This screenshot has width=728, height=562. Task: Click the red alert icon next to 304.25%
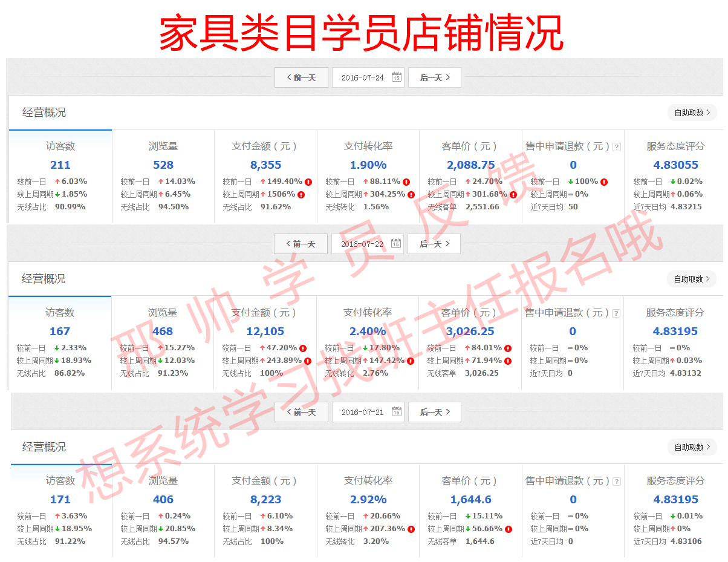(x=411, y=194)
